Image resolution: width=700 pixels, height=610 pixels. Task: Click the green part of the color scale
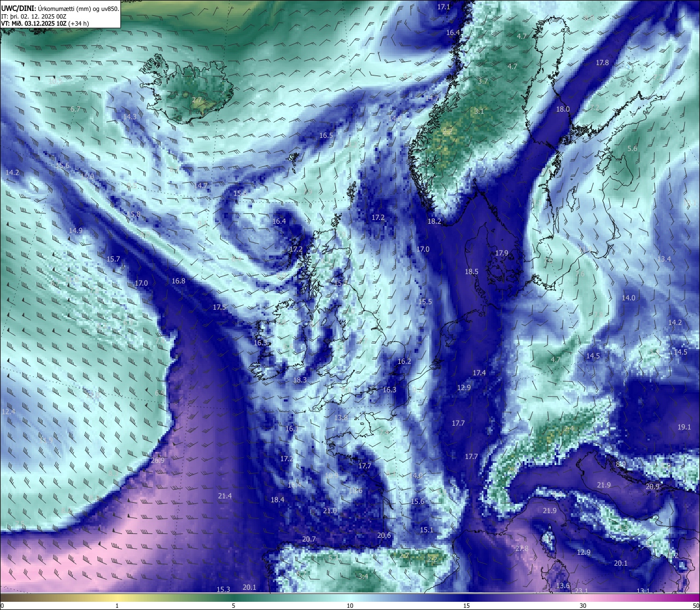pos(234,598)
